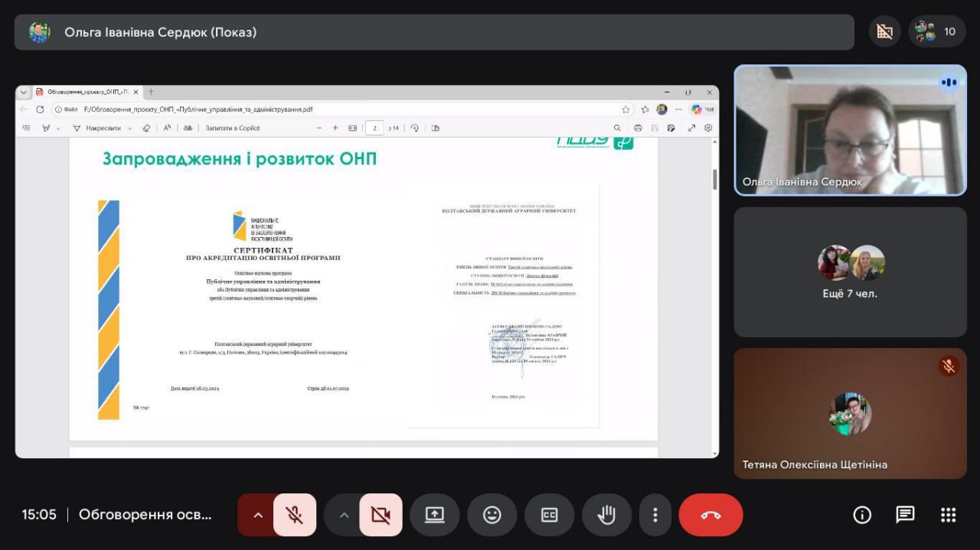Start presenting your screen
The width and height of the screenshot is (980, 550).
coord(434,515)
